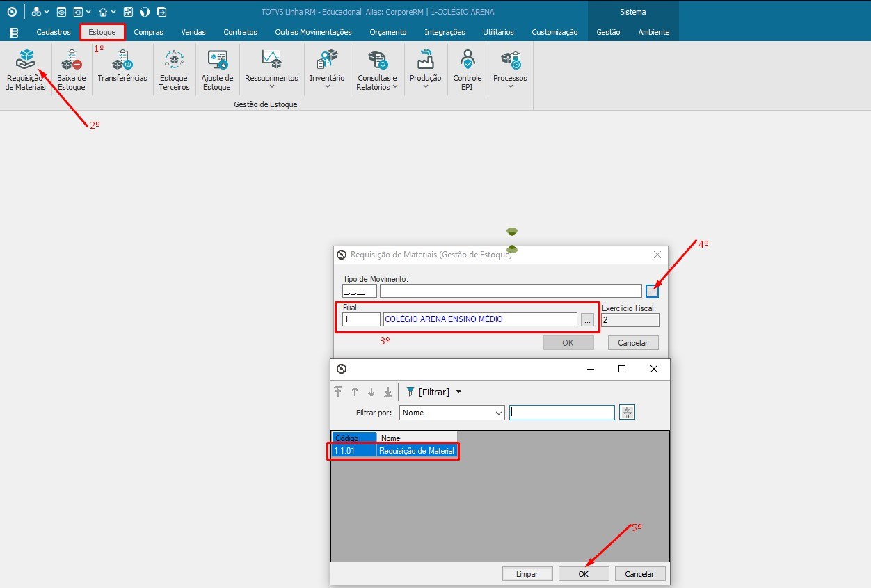Click the Consultas e Relatórios icon
871x588 pixels.
coord(376,67)
